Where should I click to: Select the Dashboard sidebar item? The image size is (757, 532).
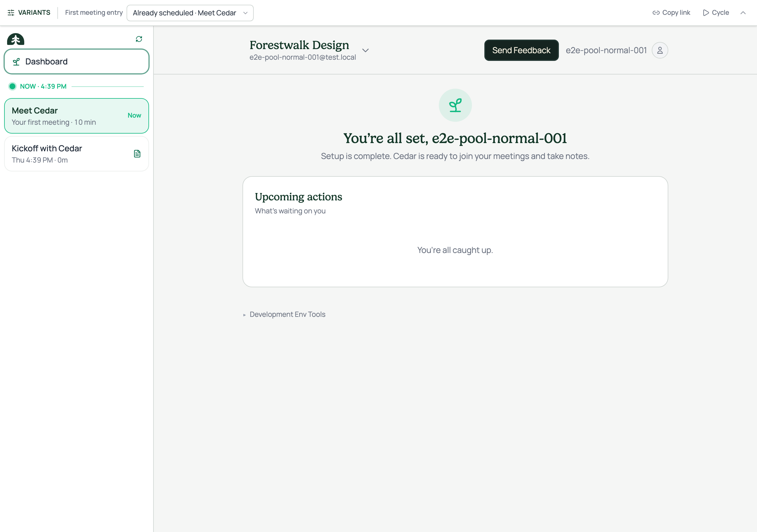[77, 62]
